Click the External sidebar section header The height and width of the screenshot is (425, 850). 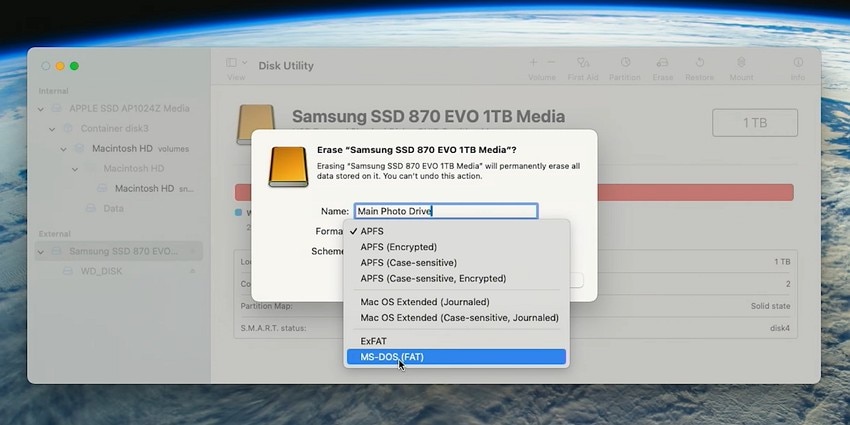coord(55,234)
